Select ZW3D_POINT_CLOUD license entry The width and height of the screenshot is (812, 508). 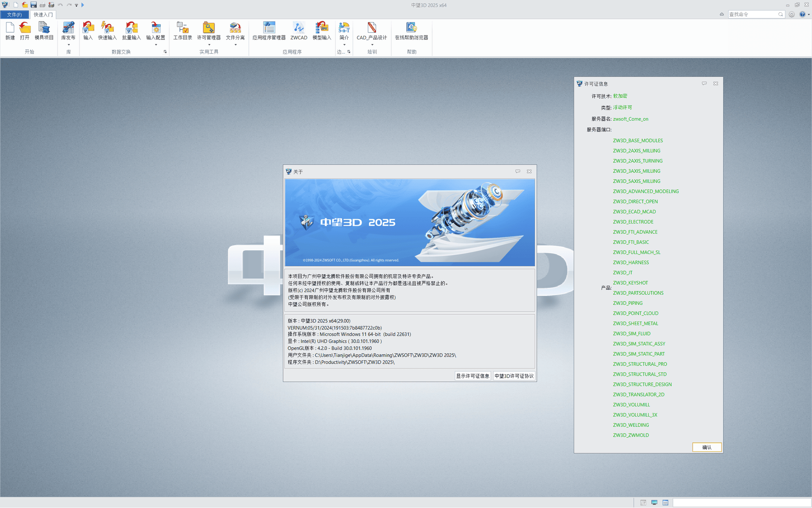636,313
